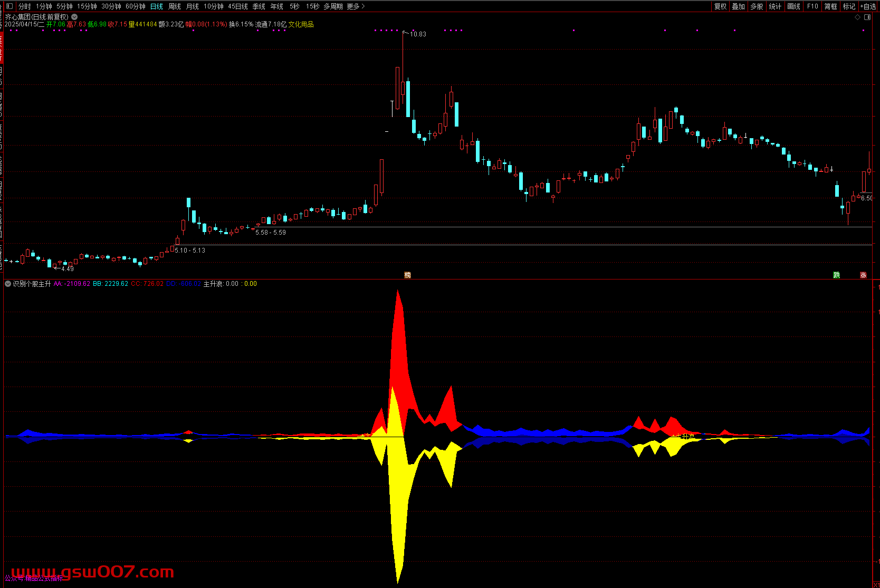Open the stock name dropdown arrow
This screenshot has height=588, width=880.
point(74,17)
